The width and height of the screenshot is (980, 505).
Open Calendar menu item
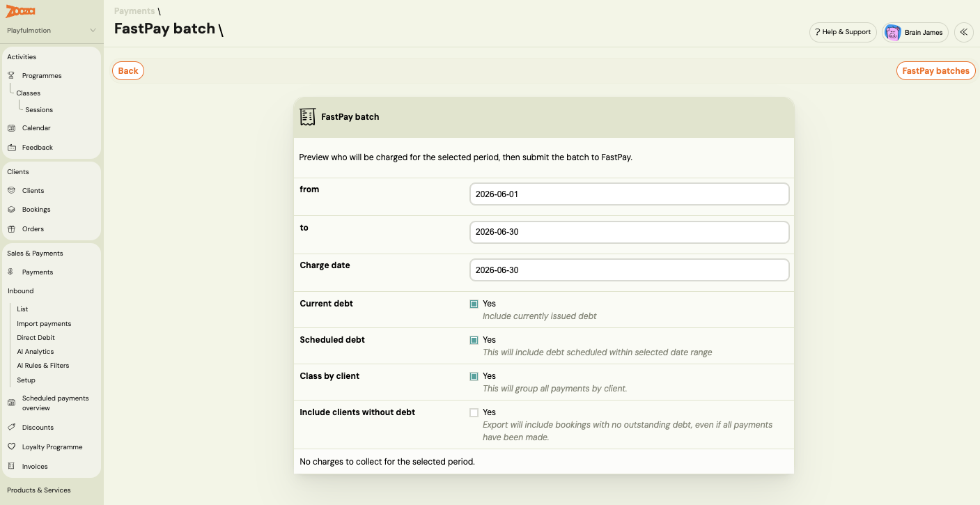tap(36, 128)
